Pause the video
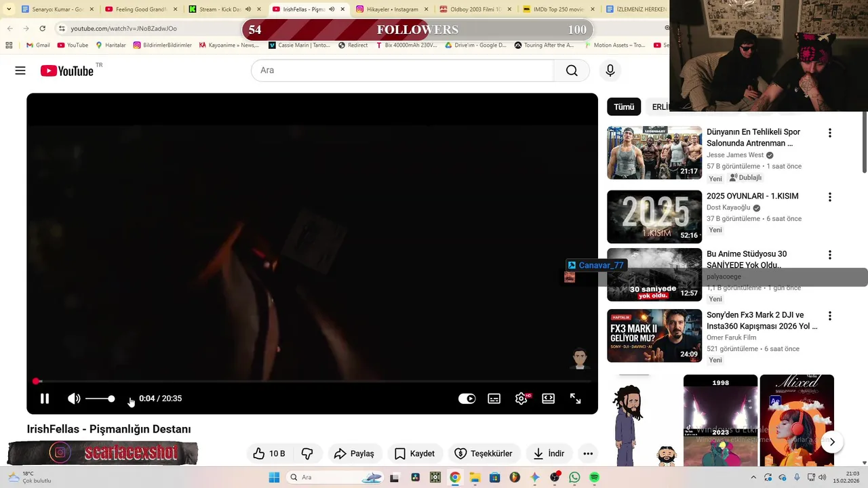This screenshot has width=868, height=488. click(45, 399)
